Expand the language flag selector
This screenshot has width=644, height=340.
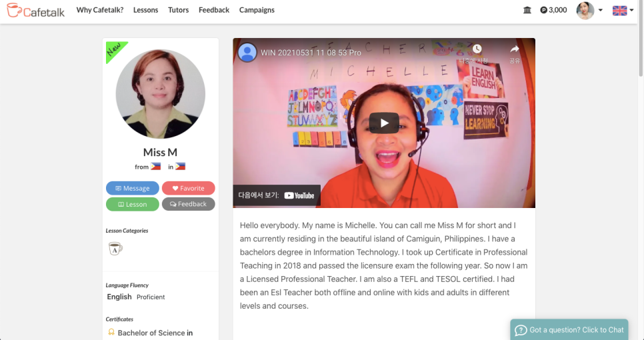point(623,10)
